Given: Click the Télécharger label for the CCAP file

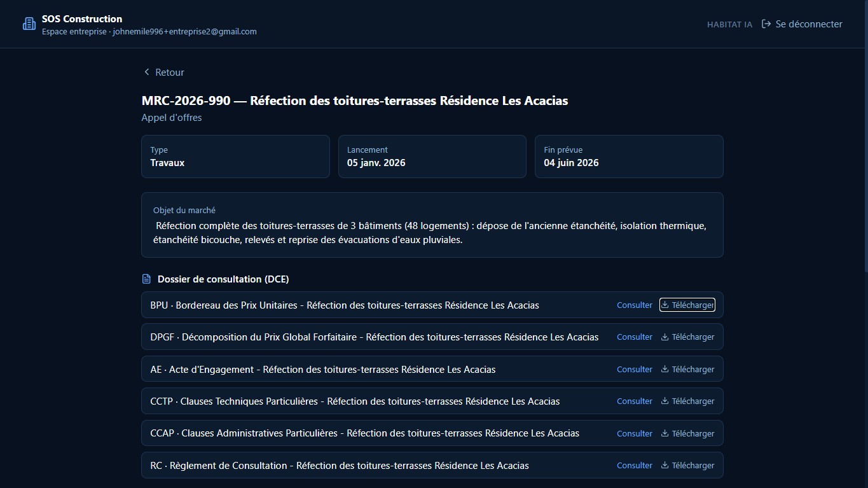Looking at the screenshot, I should [693, 433].
